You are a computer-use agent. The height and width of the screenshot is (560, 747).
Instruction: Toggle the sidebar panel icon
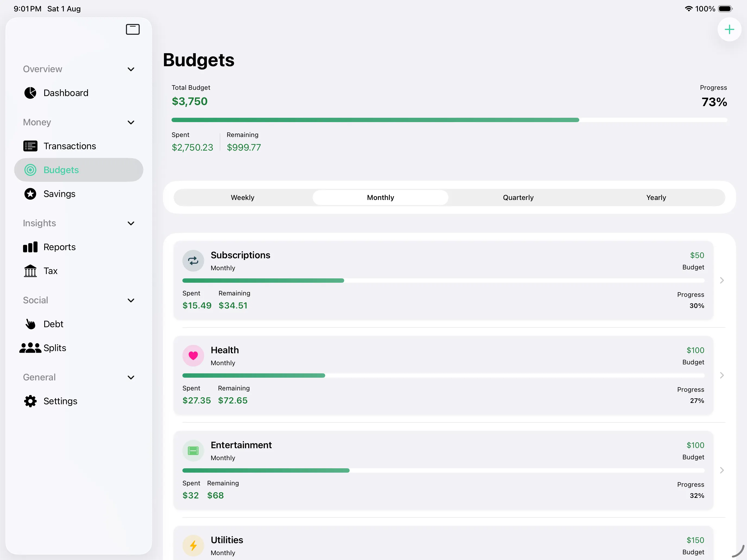pyautogui.click(x=133, y=29)
